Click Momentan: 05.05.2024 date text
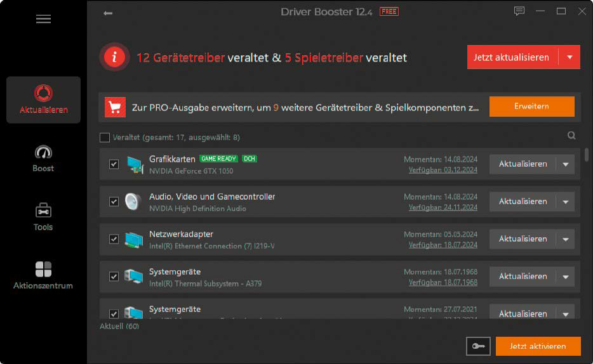Image resolution: width=593 pixels, height=364 pixels. coord(441,235)
